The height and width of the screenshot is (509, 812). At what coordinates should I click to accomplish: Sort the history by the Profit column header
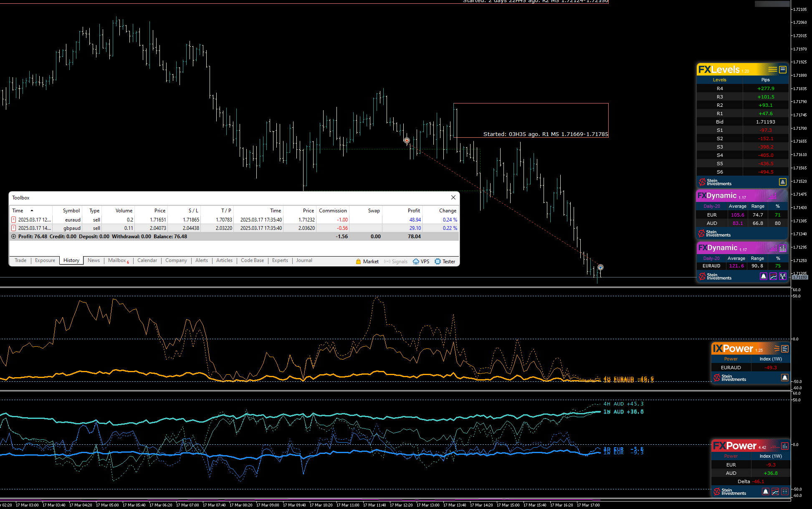414,211
